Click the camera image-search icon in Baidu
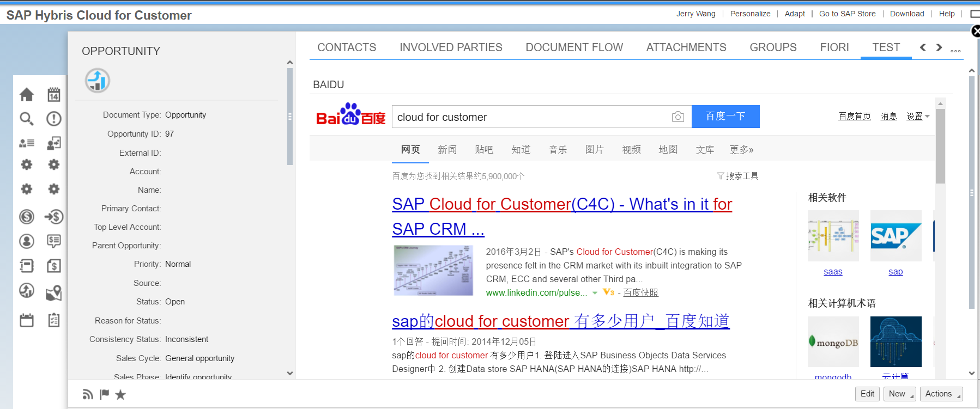This screenshot has height=409, width=980. coord(678,117)
